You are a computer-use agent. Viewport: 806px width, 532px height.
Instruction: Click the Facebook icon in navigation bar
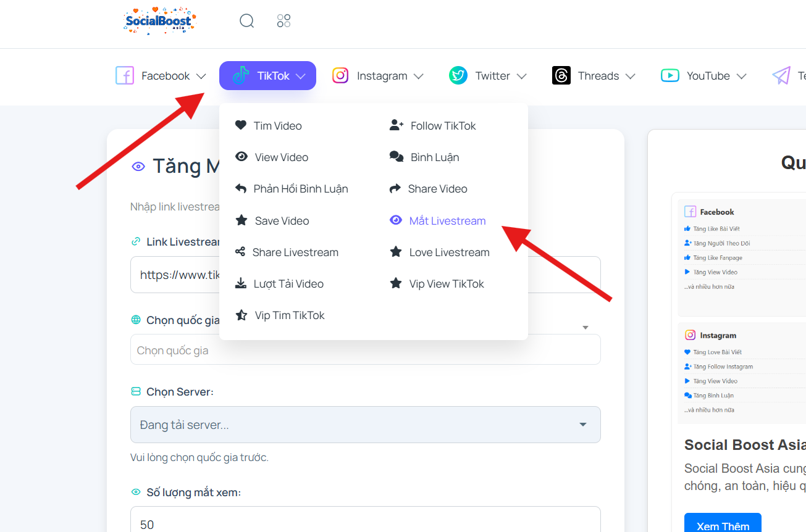coord(125,76)
